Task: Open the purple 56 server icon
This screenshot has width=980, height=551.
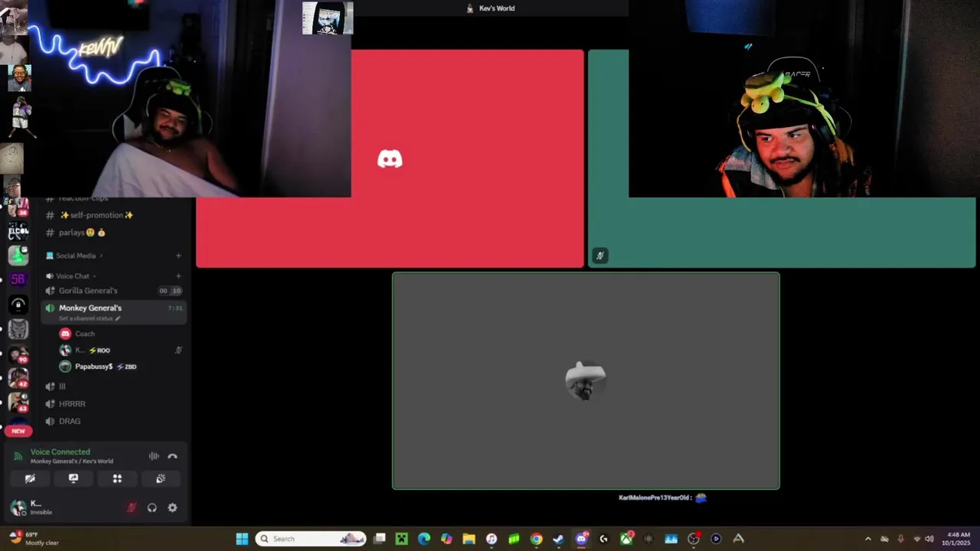Action: pos(18,279)
